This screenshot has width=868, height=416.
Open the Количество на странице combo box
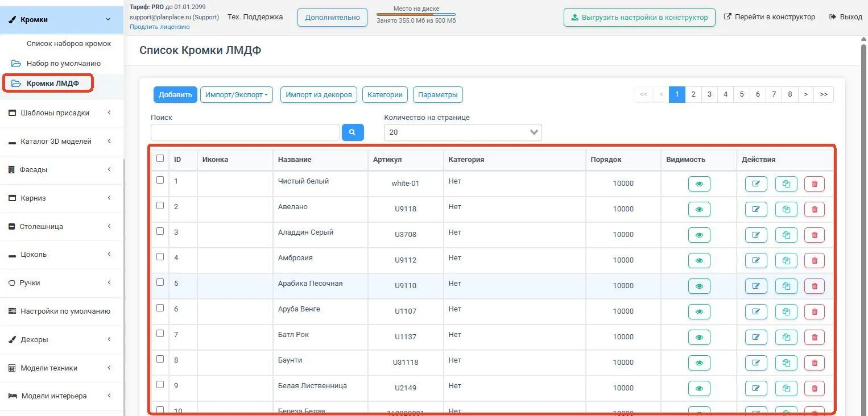[x=463, y=132]
